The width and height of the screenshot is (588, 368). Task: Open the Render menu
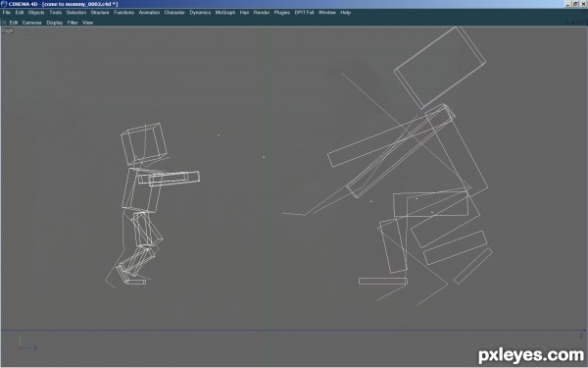[262, 13]
